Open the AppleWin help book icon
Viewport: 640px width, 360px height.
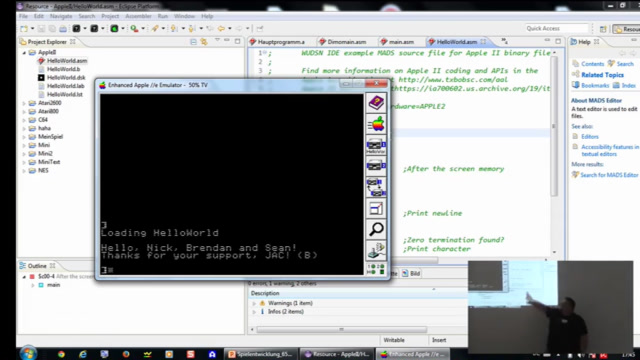tap(376, 103)
